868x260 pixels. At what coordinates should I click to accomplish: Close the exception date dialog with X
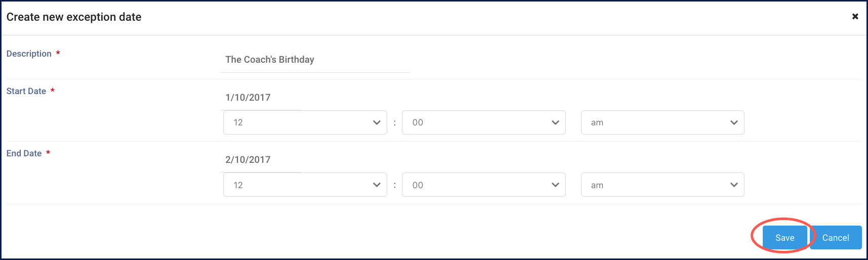(x=855, y=17)
